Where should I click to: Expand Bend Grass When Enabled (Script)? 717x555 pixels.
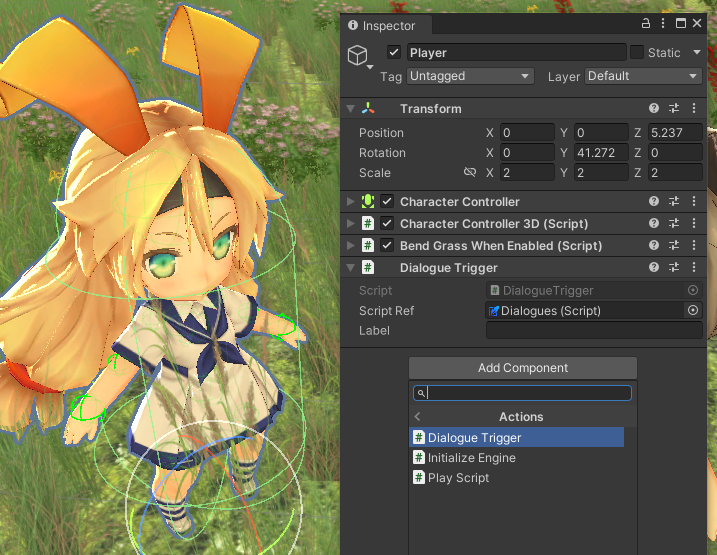(351, 245)
